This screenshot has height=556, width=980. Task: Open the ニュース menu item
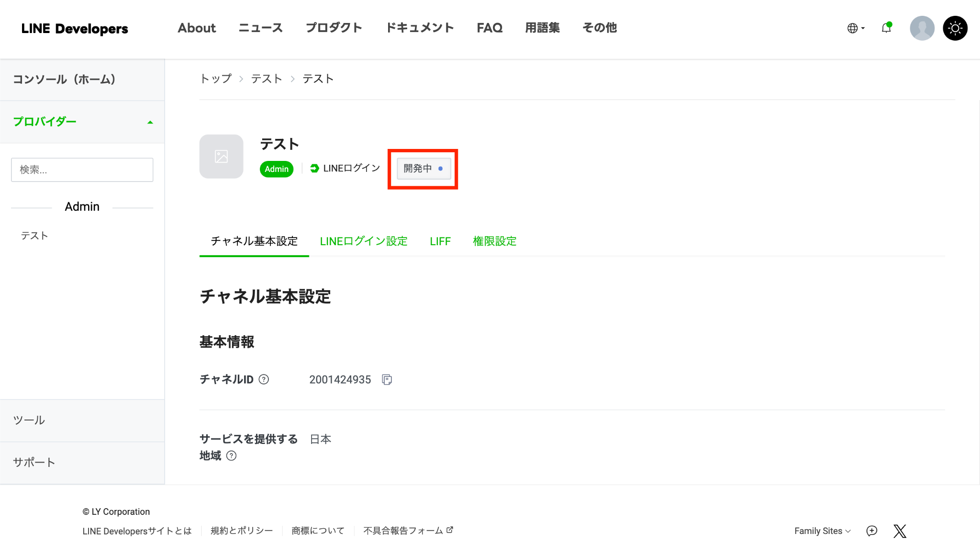[260, 28]
